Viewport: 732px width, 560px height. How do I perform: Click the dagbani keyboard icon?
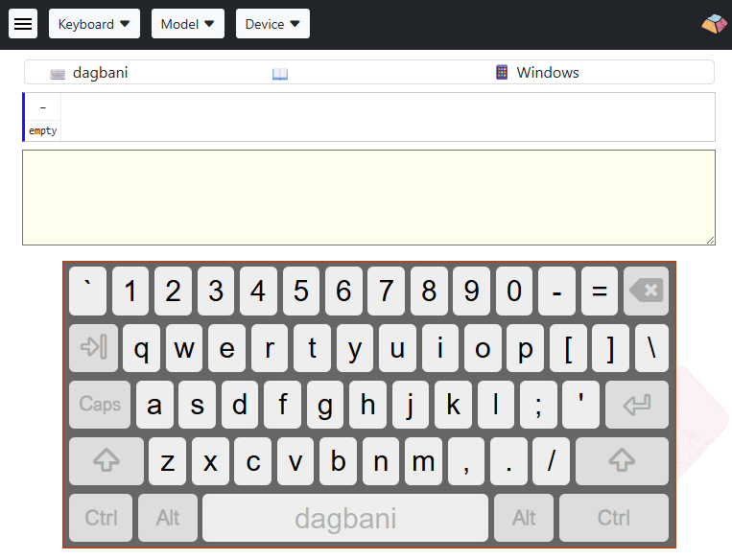coord(58,74)
